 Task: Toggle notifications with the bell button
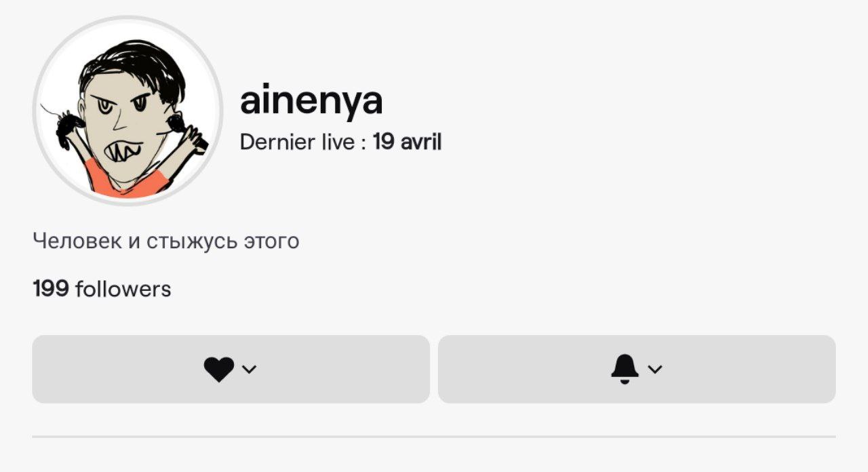point(637,369)
